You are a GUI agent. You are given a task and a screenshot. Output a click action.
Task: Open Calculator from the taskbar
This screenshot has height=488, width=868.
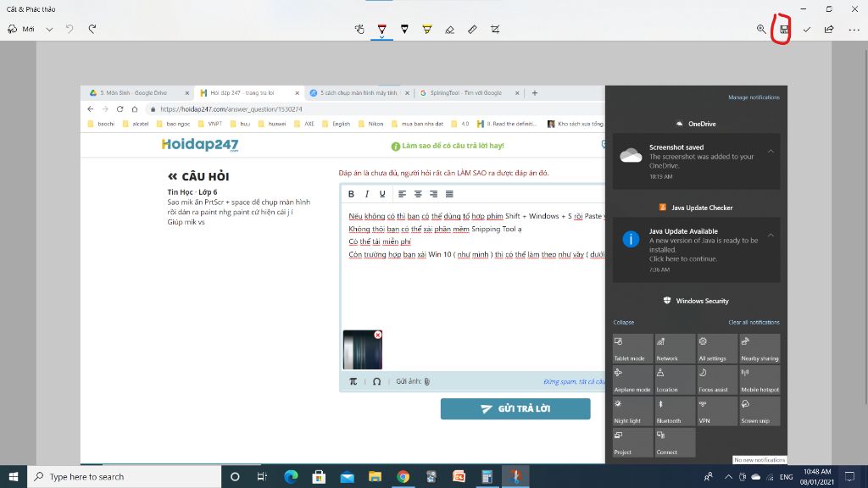(x=487, y=476)
